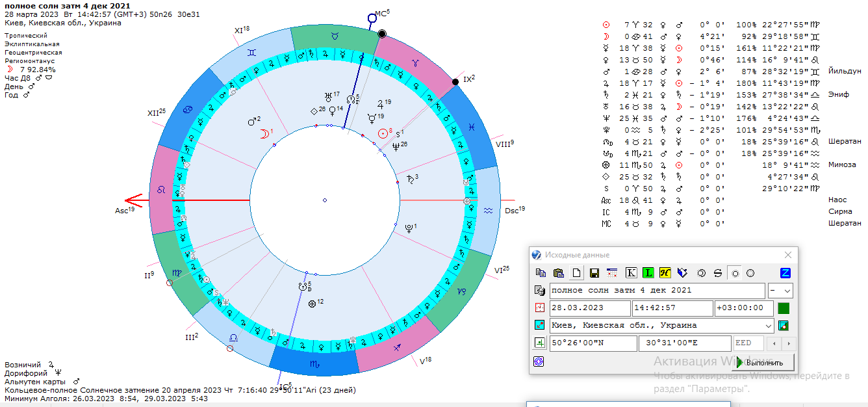Click the Минимум Алголя line at bottom
The image size is (868, 407).
click(106, 398)
